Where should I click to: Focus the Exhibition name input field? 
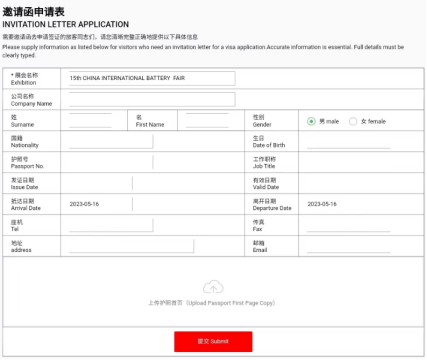(152, 78)
